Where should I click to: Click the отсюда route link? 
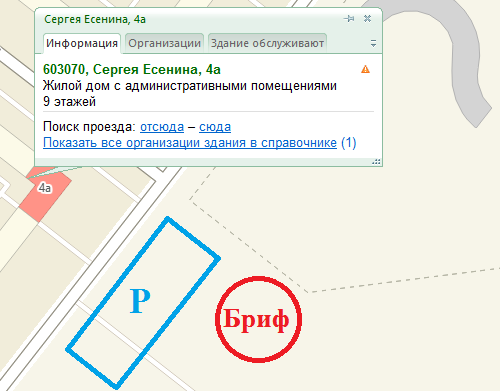(x=162, y=127)
